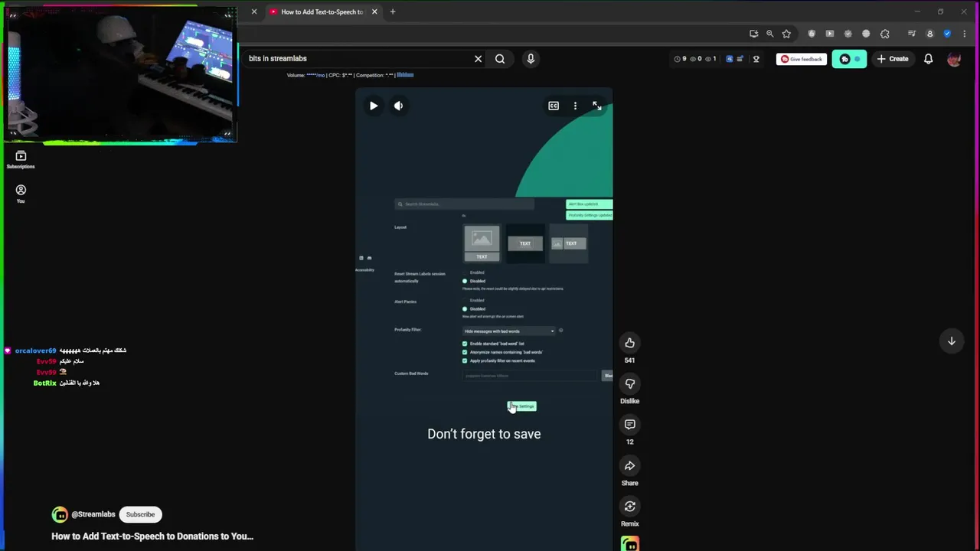Viewport: 980px width, 551px height.
Task: Toggle Anonymize names containing bad words checkbox
Action: pyautogui.click(x=464, y=352)
